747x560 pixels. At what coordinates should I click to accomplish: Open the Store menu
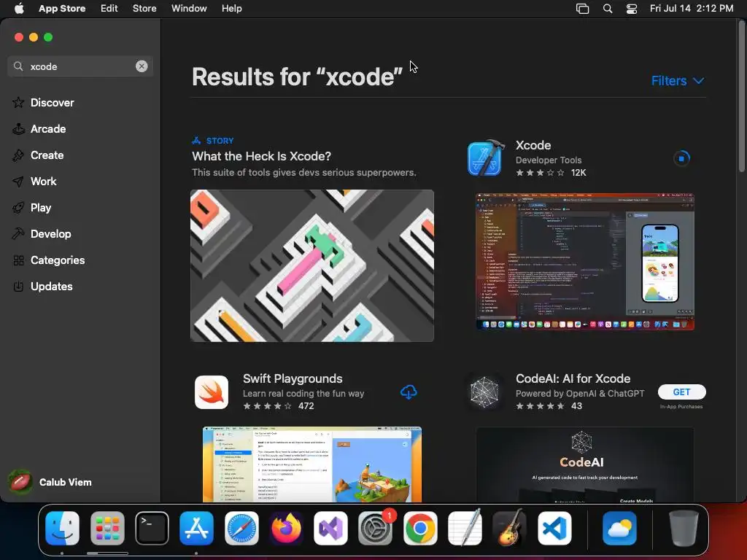(144, 8)
